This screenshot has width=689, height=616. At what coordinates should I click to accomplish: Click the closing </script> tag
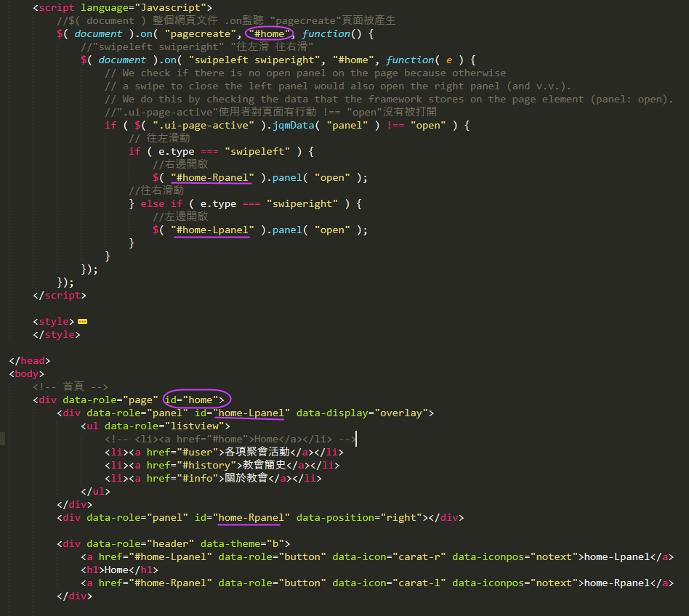tap(59, 296)
